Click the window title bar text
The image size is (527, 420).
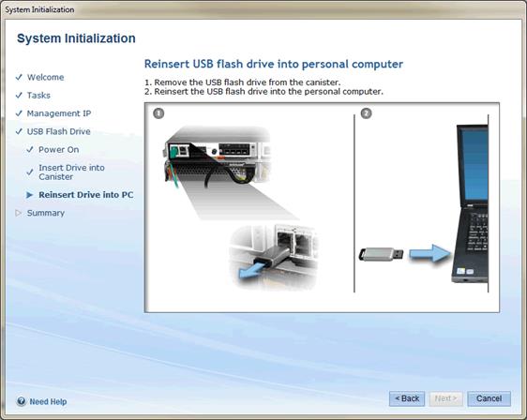tap(39, 9)
